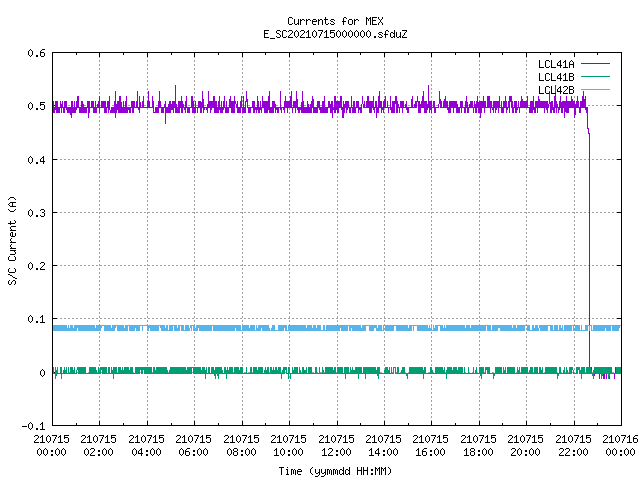Click the filename 'E_SC20210715000000.sfduZ' subtitle

(335, 34)
